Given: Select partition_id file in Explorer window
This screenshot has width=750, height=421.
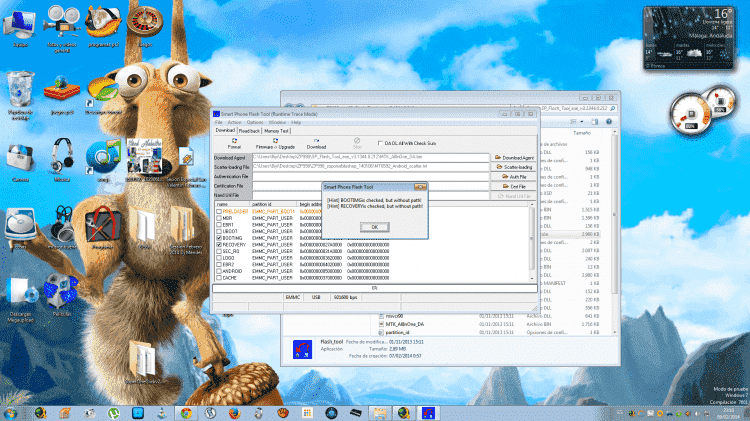Looking at the screenshot, I should point(397,332).
